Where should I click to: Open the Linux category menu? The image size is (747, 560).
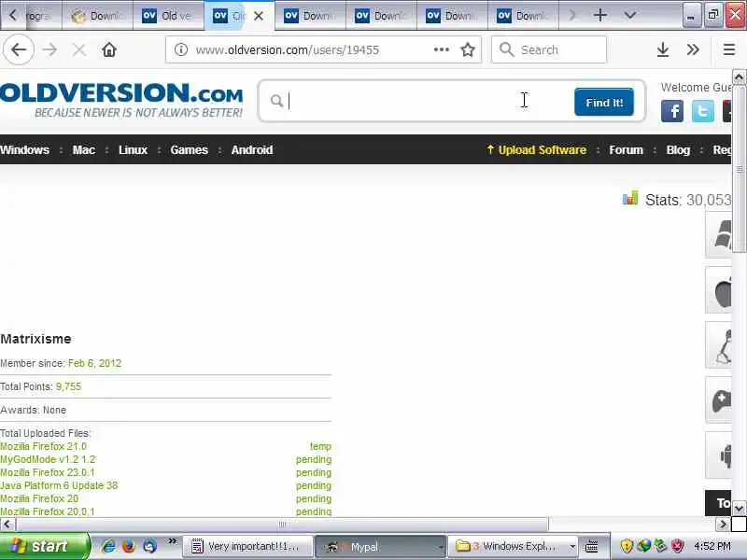133,150
